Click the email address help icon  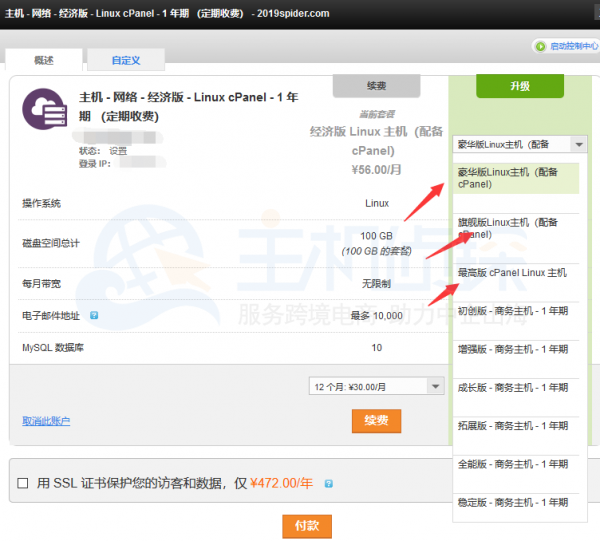[93, 315]
